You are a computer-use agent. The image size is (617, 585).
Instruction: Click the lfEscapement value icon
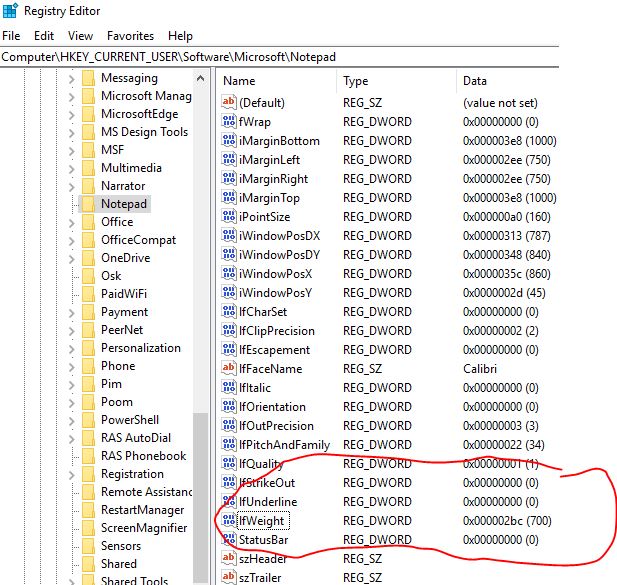[229, 349]
